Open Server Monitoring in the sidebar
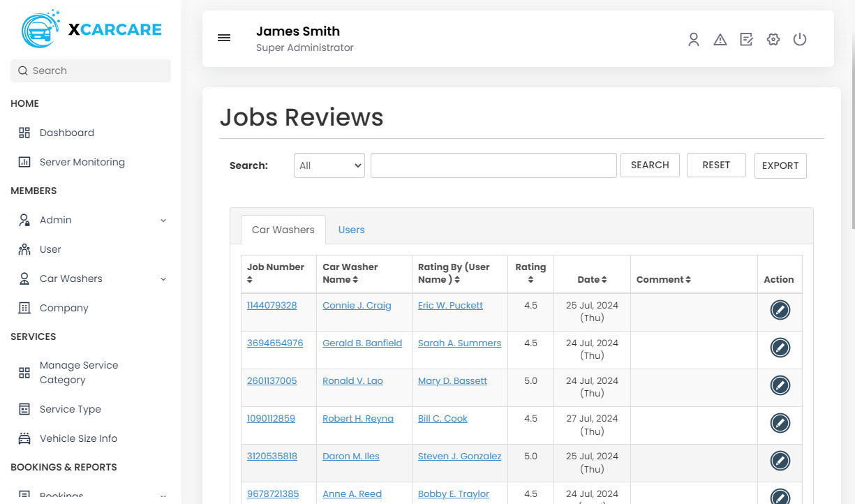Image resolution: width=855 pixels, height=504 pixels. [82, 162]
